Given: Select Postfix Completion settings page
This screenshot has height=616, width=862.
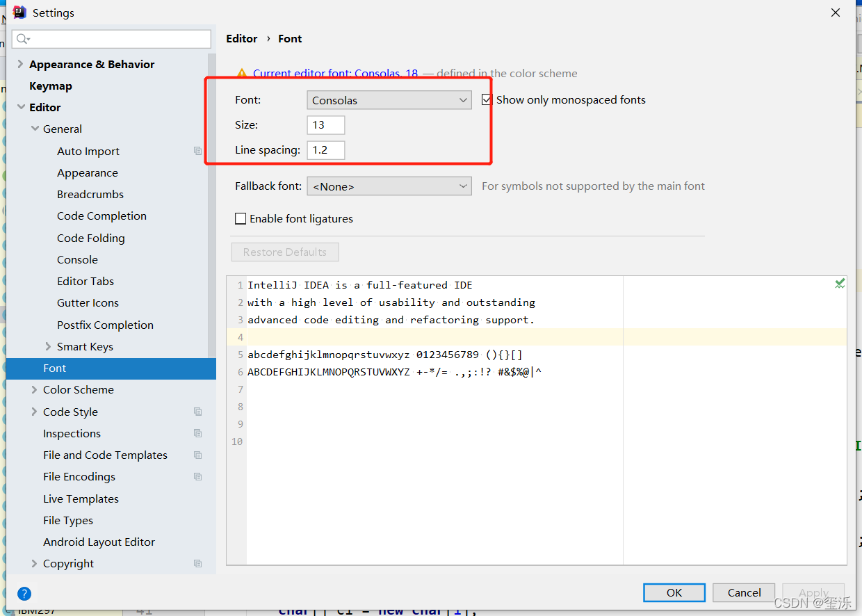Looking at the screenshot, I should click(x=105, y=325).
